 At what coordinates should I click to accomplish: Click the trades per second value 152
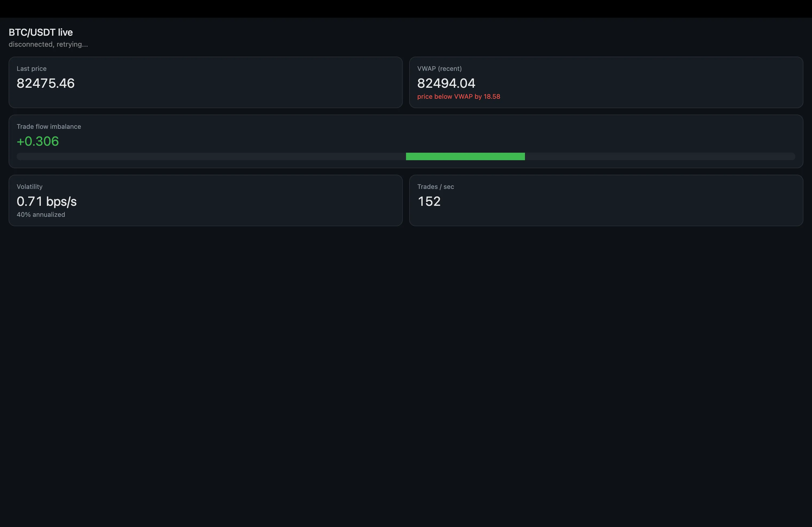pos(429,202)
